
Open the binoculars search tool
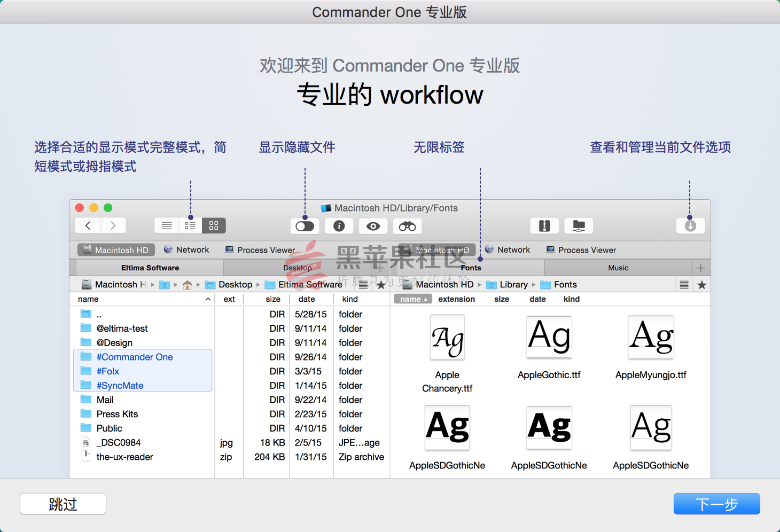tap(408, 226)
